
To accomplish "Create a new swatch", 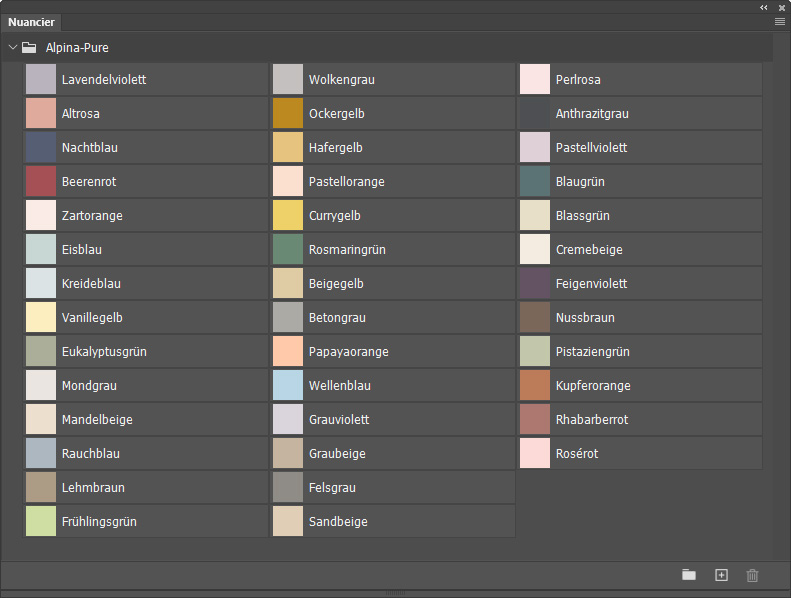I will tap(721, 575).
